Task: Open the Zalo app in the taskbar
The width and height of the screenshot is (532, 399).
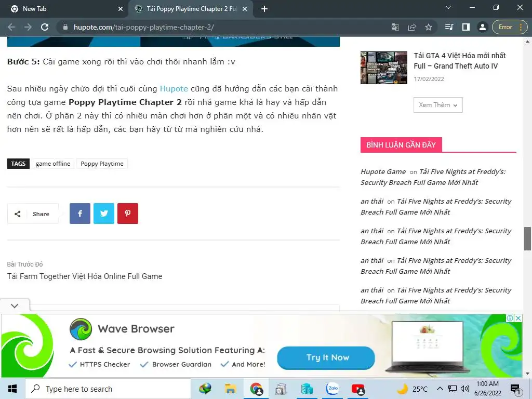Action: click(332, 389)
